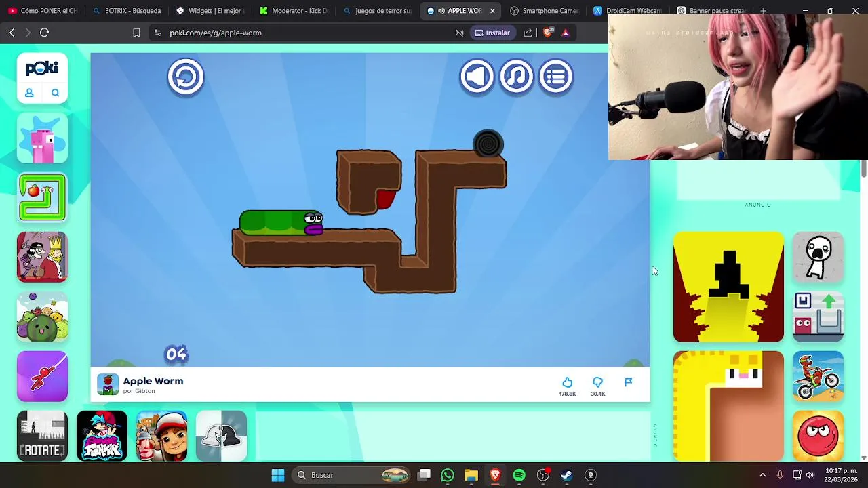This screenshot has width=868, height=488.
Task: Open the king and assassin game thumbnail
Action: click(42, 258)
